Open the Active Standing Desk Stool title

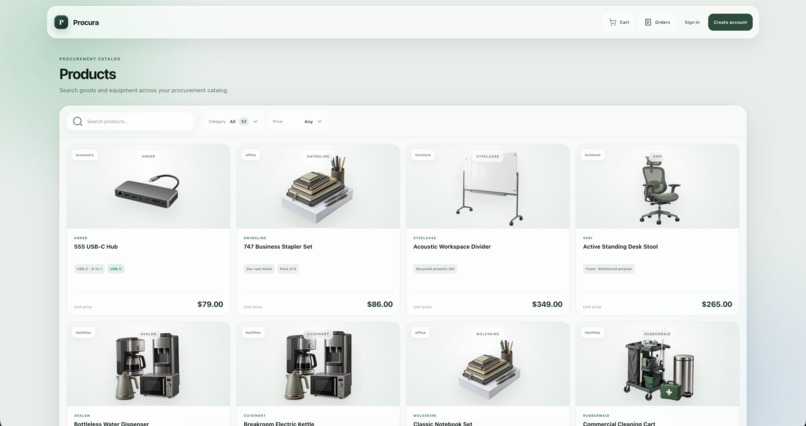(620, 247)
